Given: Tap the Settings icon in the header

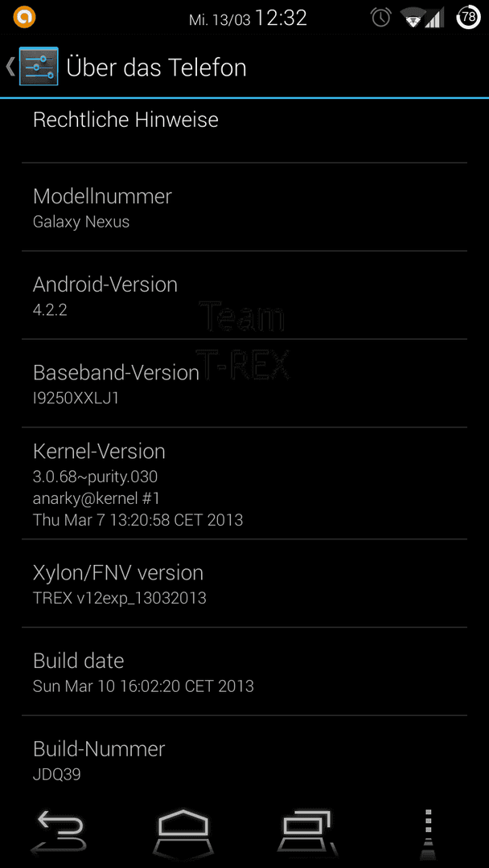Looking at the screenshot, I should (x=39, y=67).
